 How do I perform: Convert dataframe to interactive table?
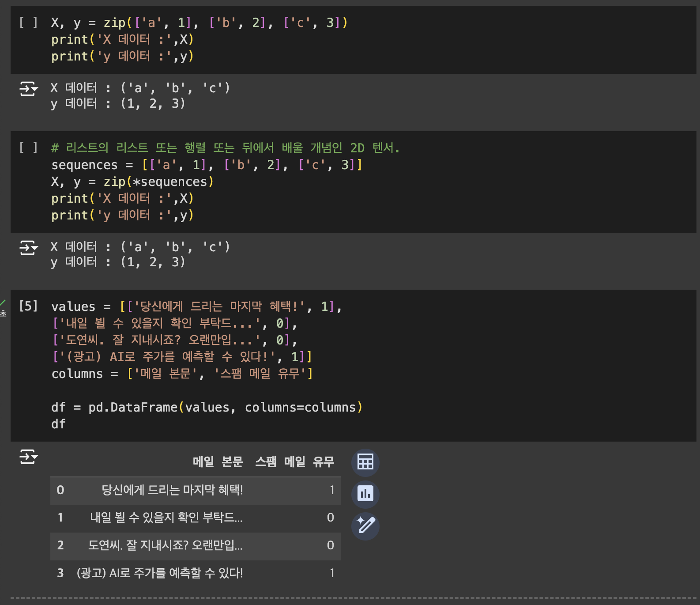365,462
